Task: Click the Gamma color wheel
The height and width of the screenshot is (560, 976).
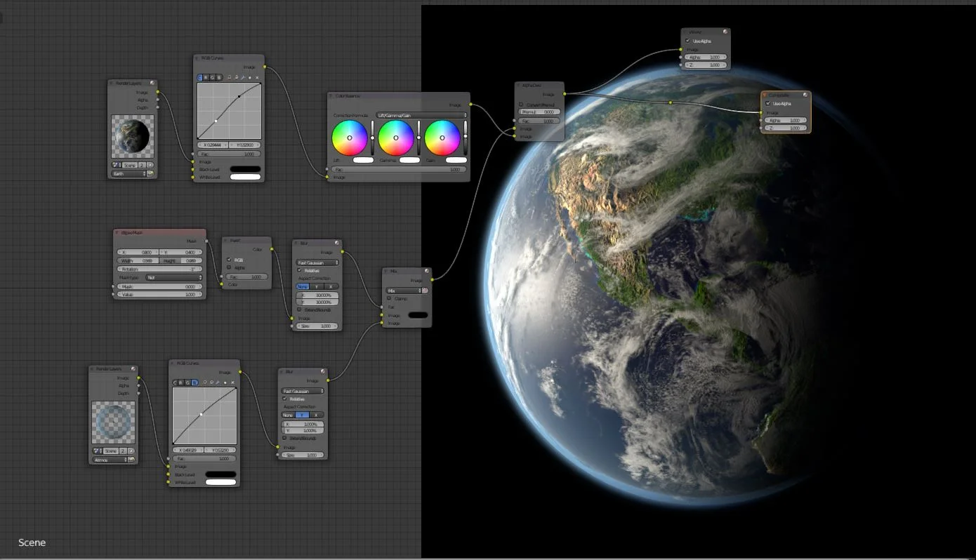Action: tap(396, 138)
